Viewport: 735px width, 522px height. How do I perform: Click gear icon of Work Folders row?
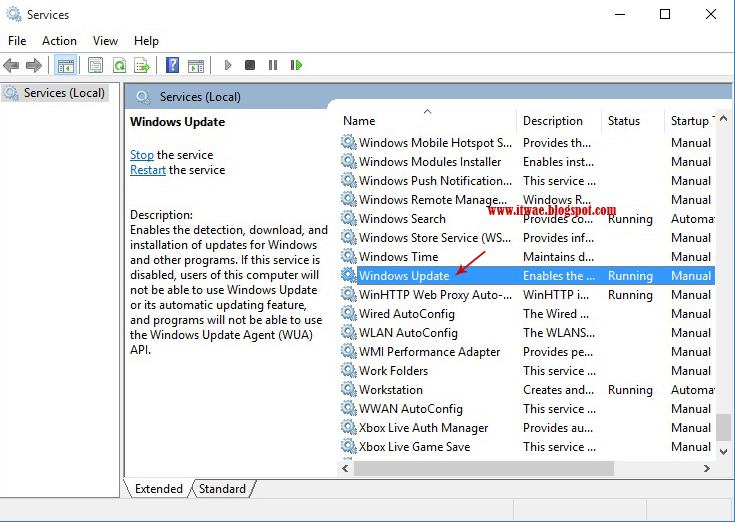(x=348, y=370)
